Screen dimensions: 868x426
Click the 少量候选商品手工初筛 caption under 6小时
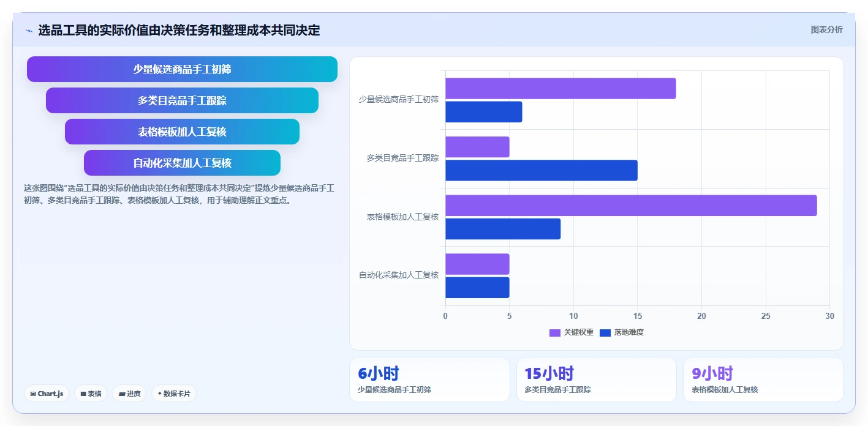pyautogui.click(x=394, y=390)
